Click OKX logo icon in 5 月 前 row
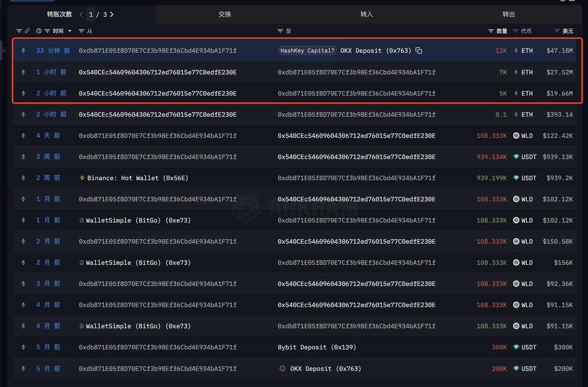588x387 pixels. coord(282,368)
